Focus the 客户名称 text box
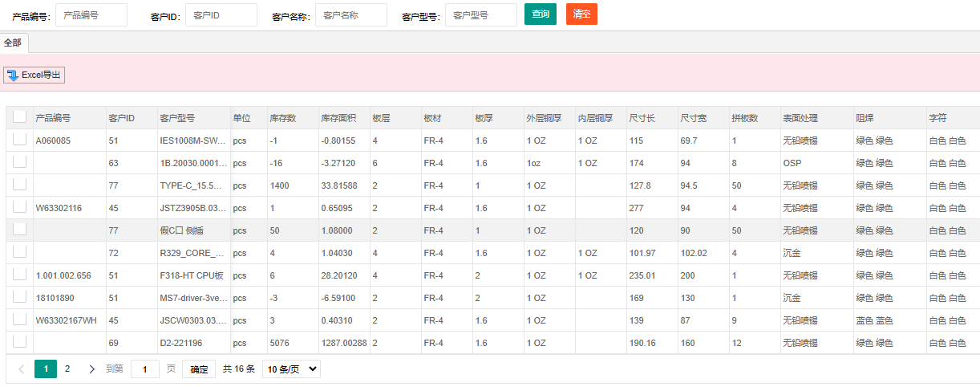 [350, 15]
